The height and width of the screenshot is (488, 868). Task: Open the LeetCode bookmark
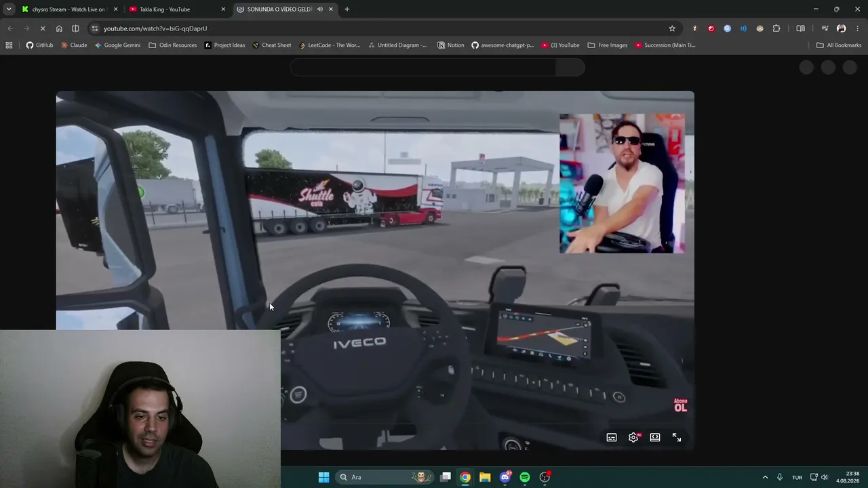330,45
